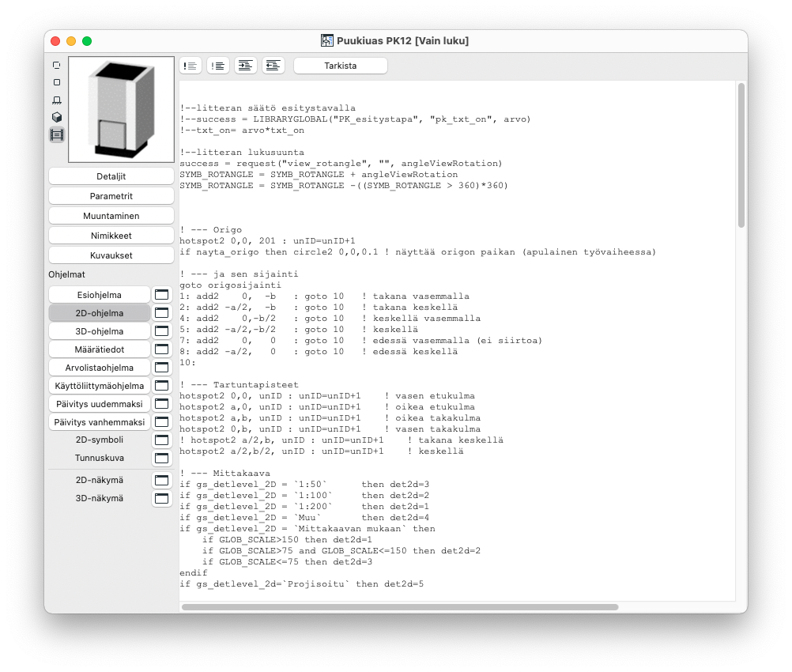Switch to the Päivitys vanhemmaksi script
This screenshot has width=792, height=672.
pos(100,422)
